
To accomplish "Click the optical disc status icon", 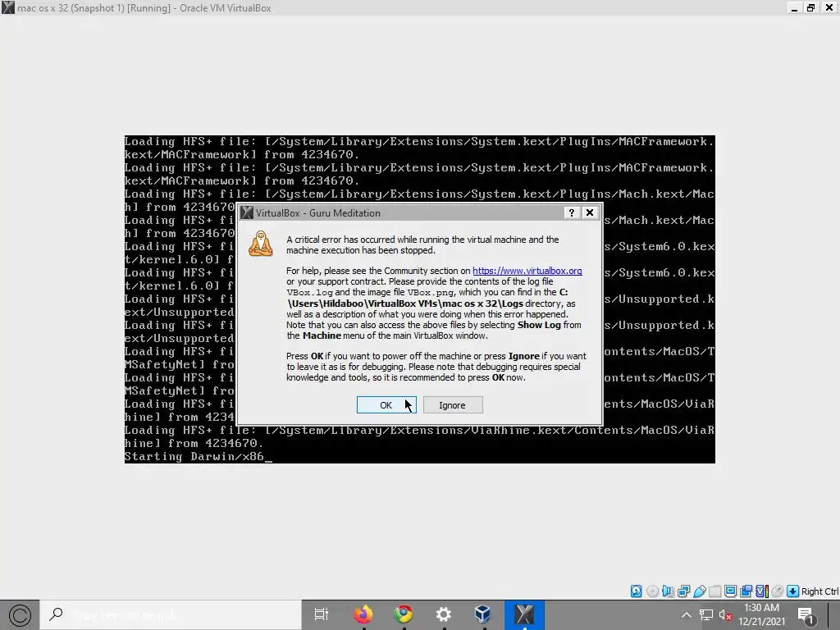I will tap(652, 591).
